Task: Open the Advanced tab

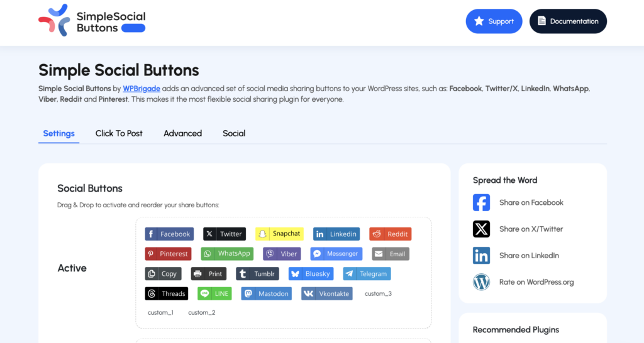Action: tap(183, 133)
